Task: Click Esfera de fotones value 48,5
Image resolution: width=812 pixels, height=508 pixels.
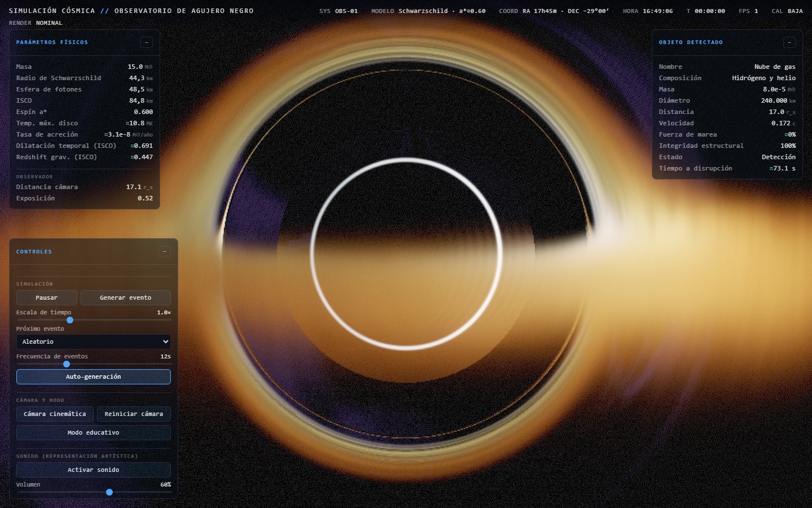Action: click(x=136, y=89)
